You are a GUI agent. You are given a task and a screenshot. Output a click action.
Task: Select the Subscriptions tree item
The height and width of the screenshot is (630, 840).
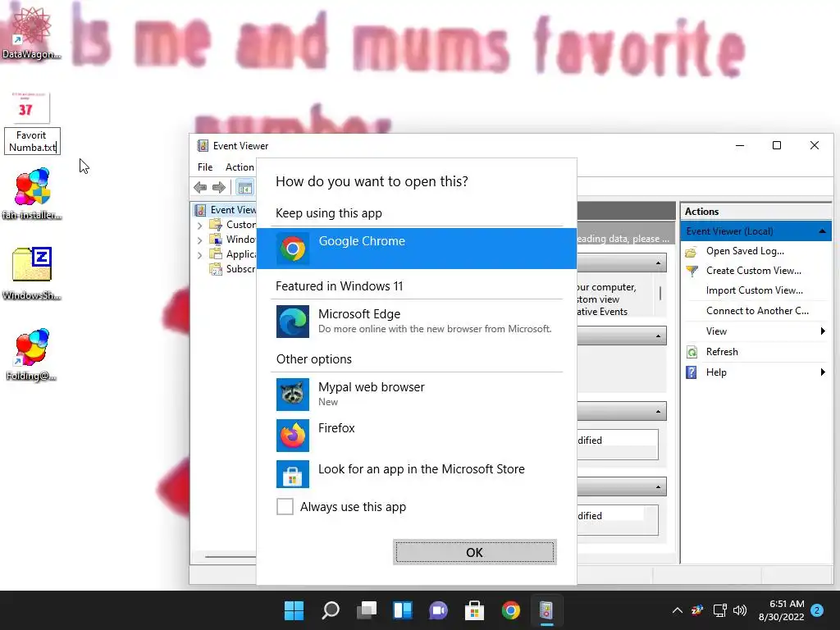[x=232, y=269]
